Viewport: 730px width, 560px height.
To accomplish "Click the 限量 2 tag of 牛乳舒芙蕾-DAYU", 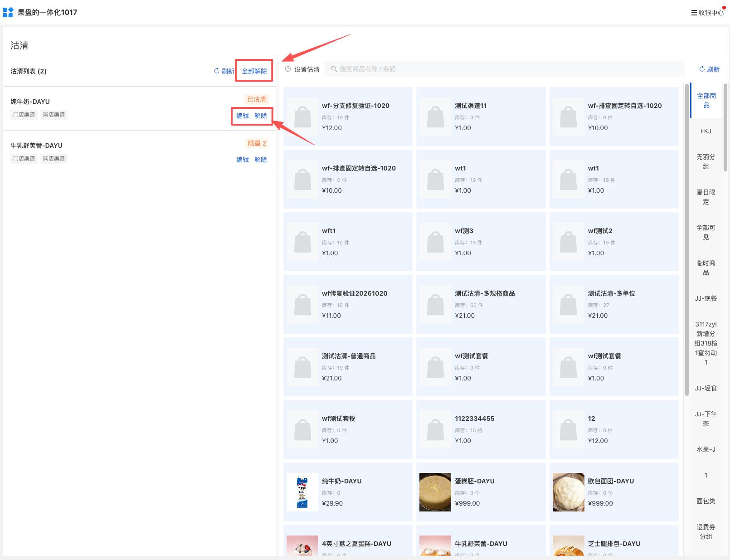I will pyautogui.click(x=257, y=143).
